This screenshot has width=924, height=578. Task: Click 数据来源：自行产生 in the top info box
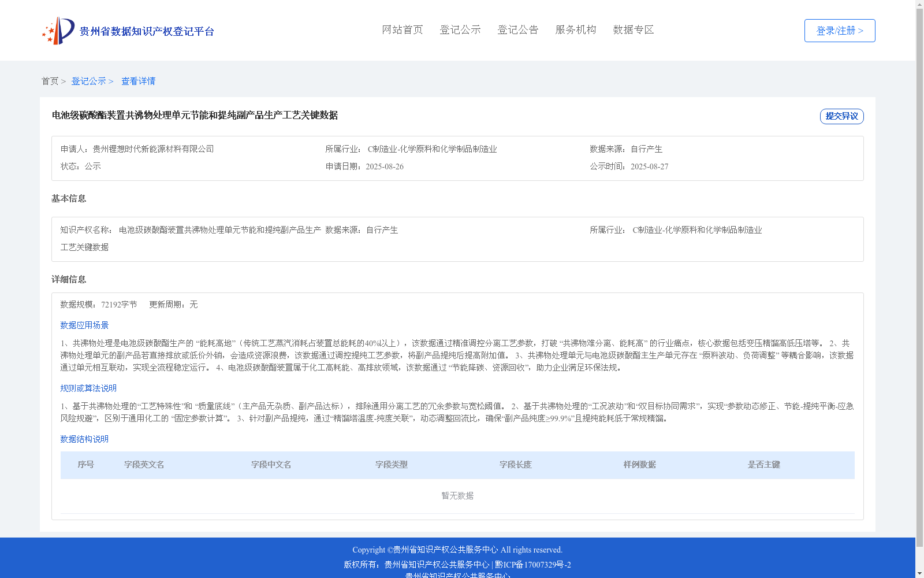pos(626,149)
